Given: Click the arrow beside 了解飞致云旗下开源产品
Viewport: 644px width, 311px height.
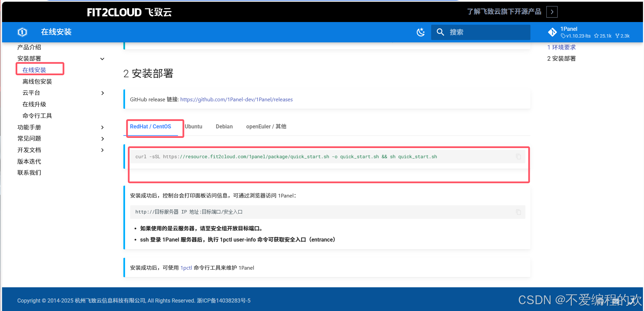Looking at the screenshot, I should [x=552, y=12].
